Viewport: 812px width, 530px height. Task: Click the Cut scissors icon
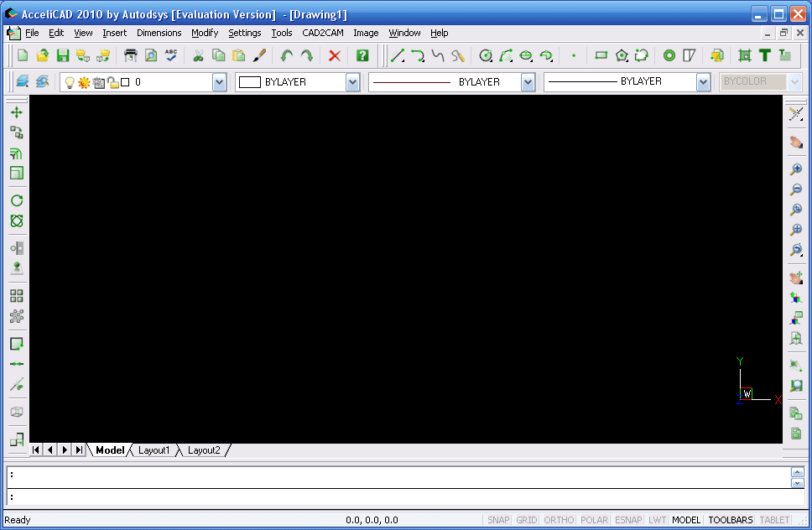198,55
